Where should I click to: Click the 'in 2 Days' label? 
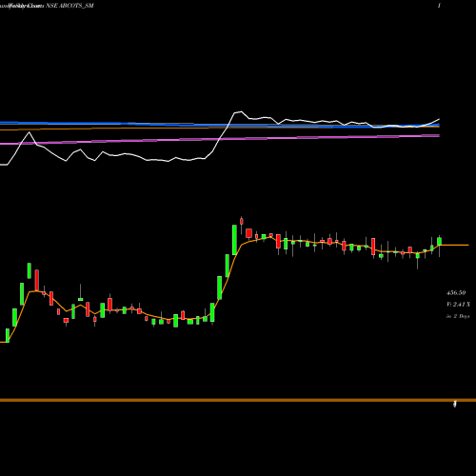coord(458,316)
